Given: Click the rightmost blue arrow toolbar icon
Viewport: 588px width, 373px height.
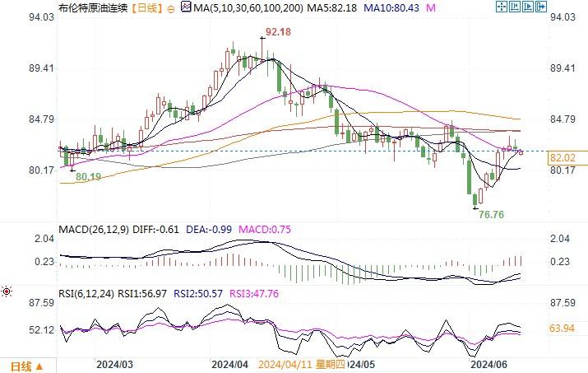Looking at the screenshot, I should coord(541,7).
